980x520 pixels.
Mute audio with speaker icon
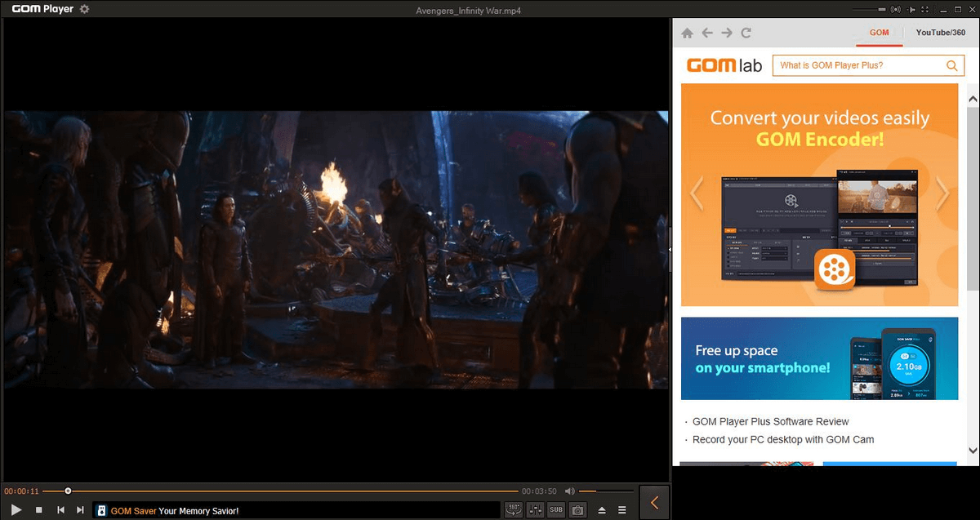(x=569, y=491)
